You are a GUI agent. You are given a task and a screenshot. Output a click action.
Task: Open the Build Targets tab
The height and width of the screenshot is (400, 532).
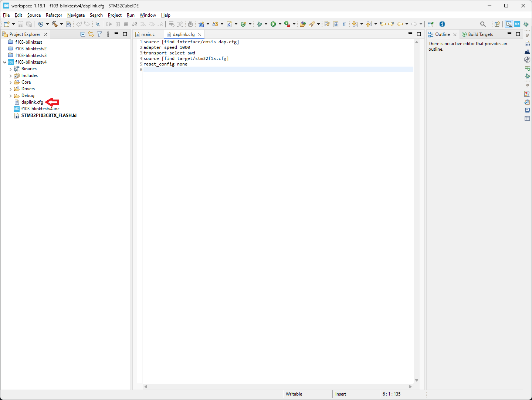(x=481, y=34)
